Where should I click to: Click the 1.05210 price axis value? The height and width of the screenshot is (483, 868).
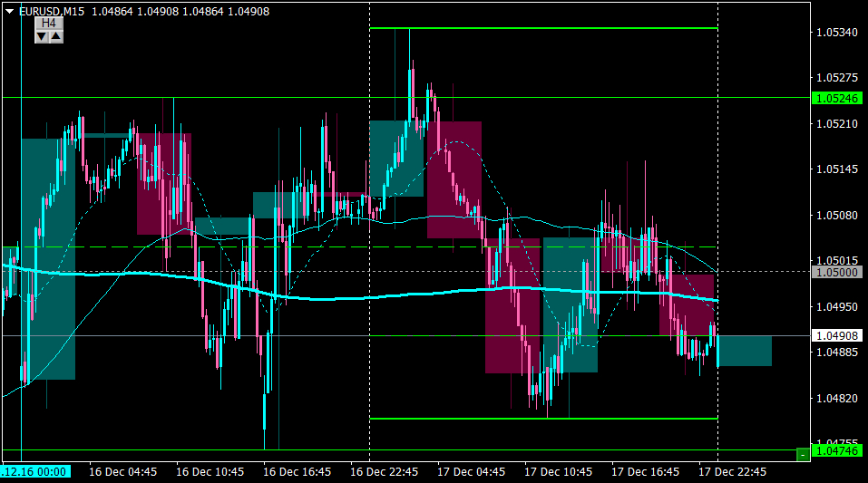837,124
